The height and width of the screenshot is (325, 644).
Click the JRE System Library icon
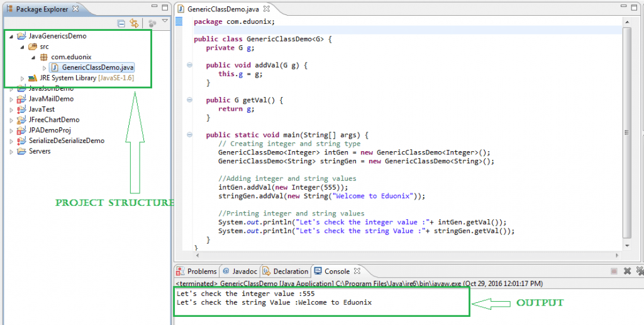click(x=33, y=77)
